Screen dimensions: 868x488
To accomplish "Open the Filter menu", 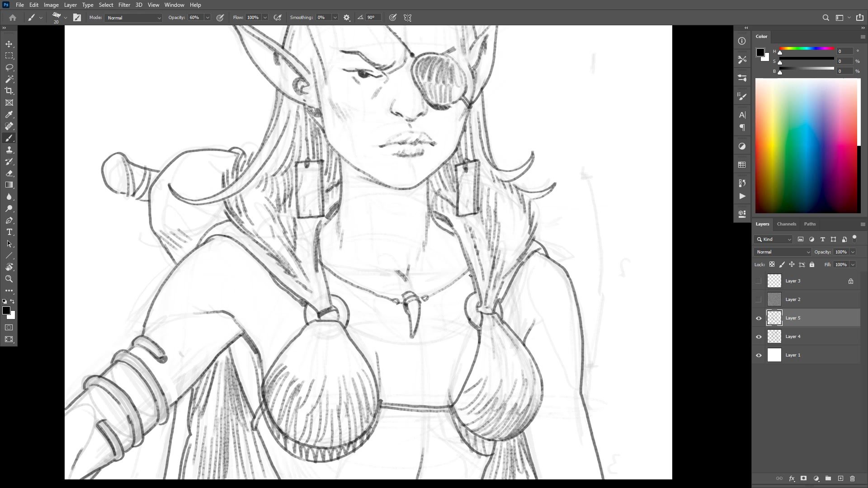I will click(124, 5).
